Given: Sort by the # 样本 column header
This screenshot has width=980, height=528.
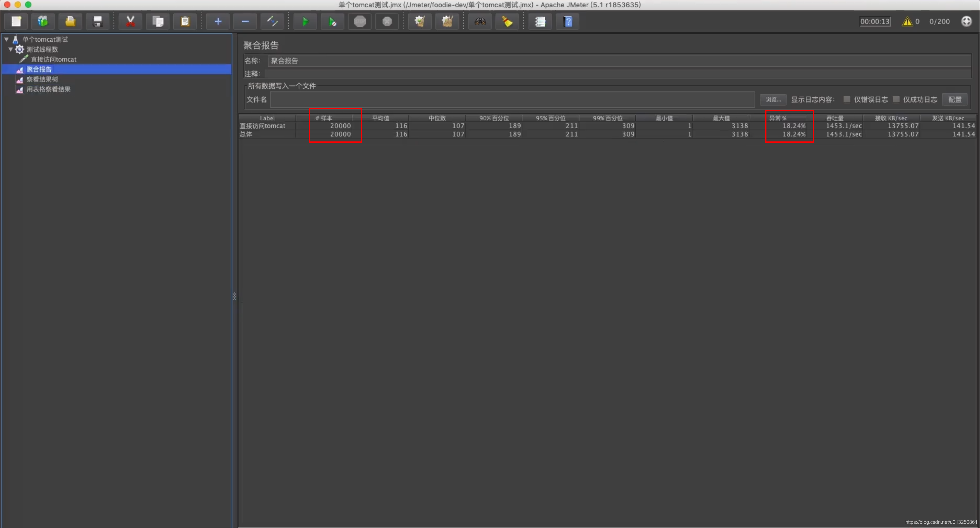Looking at the screenshot, I should point(324,118).
